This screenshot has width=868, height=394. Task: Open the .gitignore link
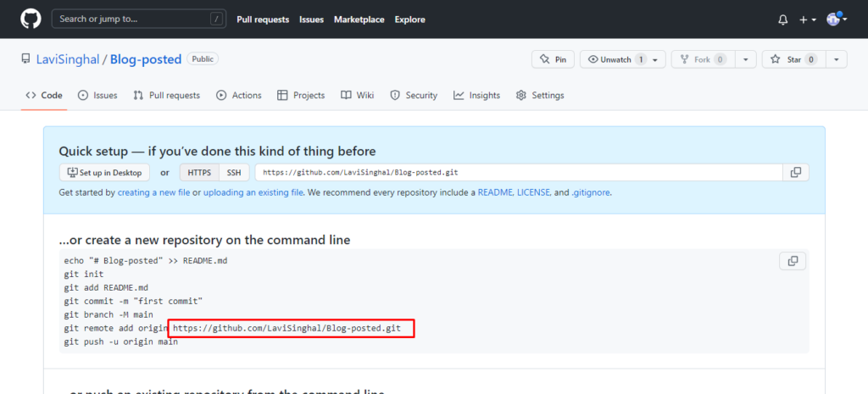click(x=590, y=193)
